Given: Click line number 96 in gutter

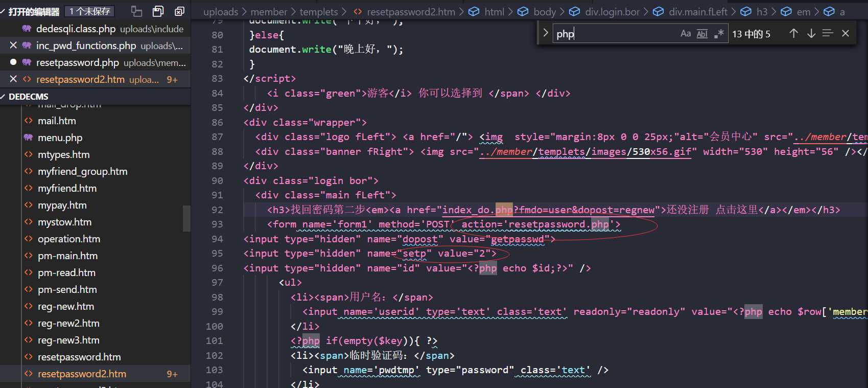Looking at the screenshot, I should pyautogui.click(x=217, y=268).
